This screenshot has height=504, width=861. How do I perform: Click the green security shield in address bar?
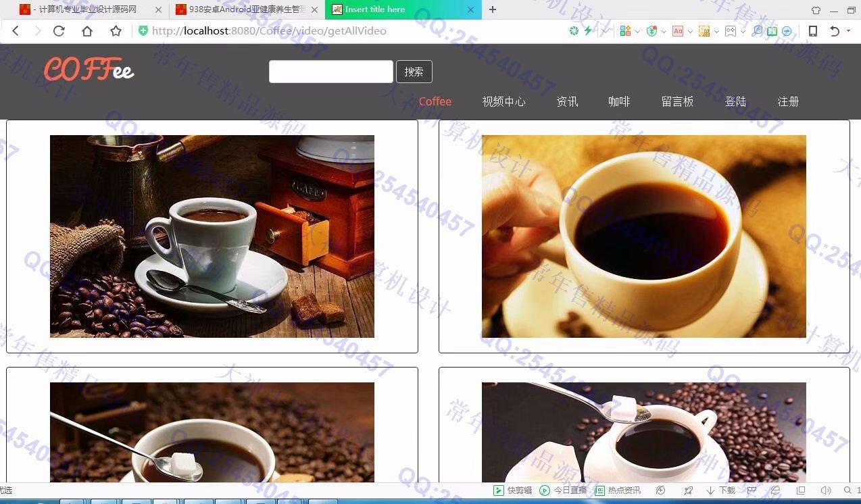pyautogui.click(x=143, y=30)
